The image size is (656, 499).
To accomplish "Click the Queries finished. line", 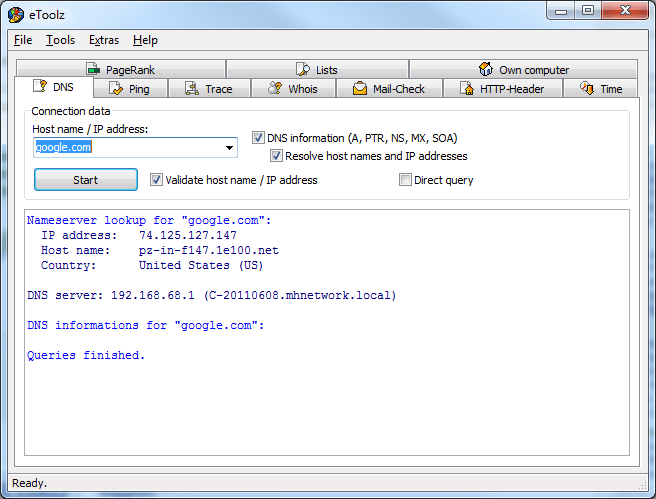I will click(86, 355).
